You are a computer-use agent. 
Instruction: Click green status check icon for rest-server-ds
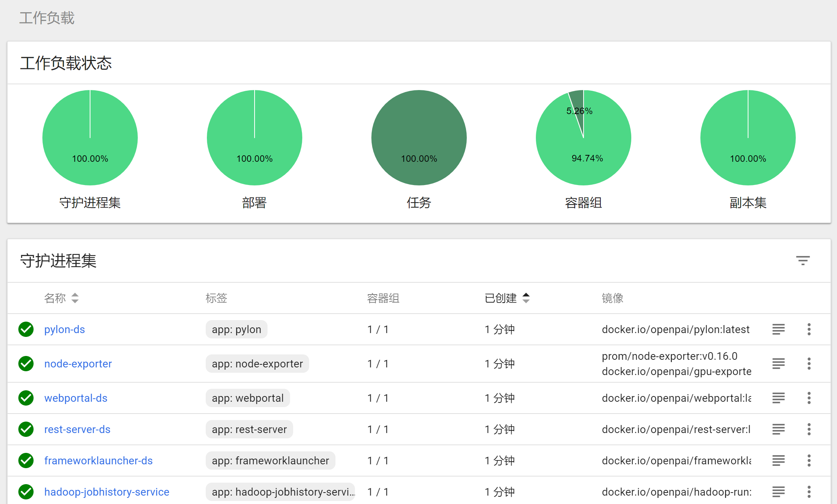(x=26, y=429)
